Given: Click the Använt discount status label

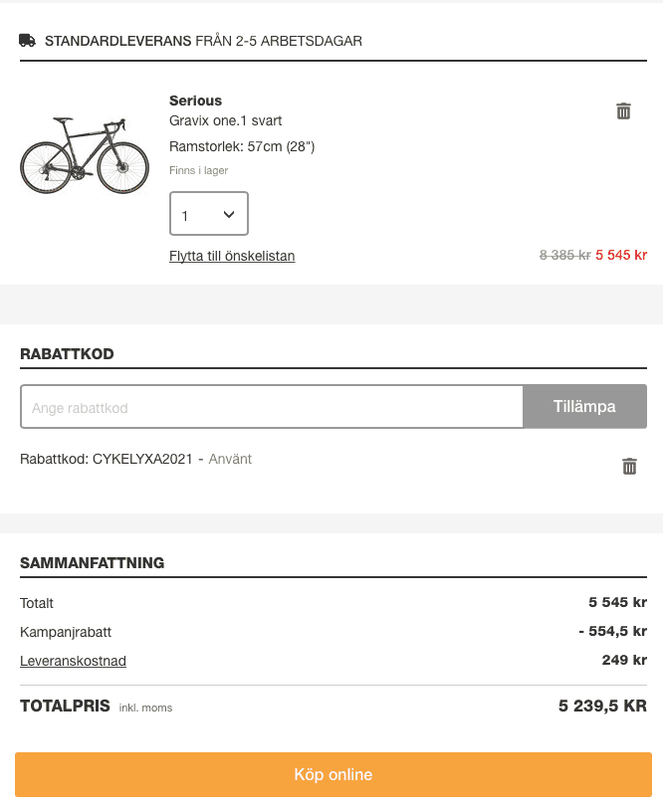Looking at the screenshot, I should [230, 459].
